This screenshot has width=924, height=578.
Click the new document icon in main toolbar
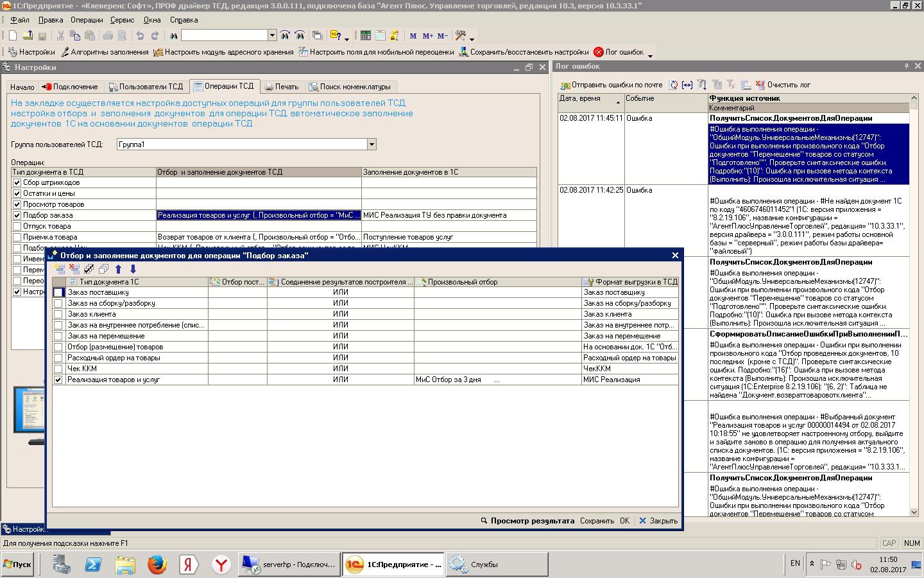[12, 36]
